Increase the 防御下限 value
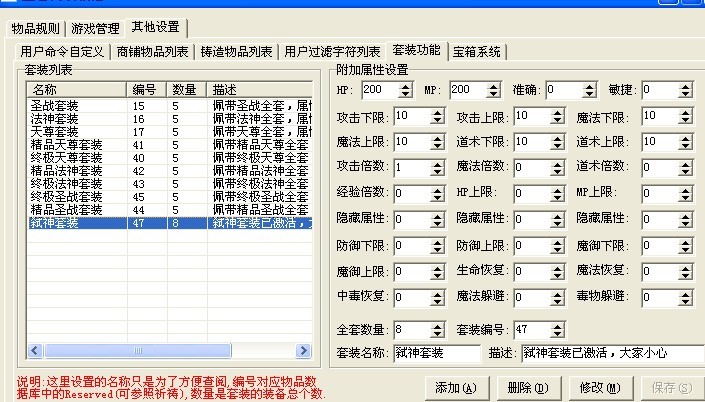This screenshot has height=402, width=705. 437,242
